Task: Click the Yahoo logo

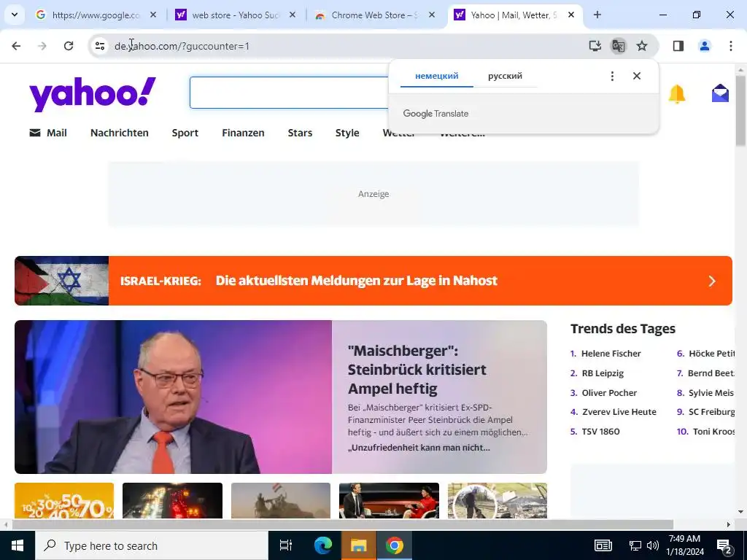Action: coord(93,94)
